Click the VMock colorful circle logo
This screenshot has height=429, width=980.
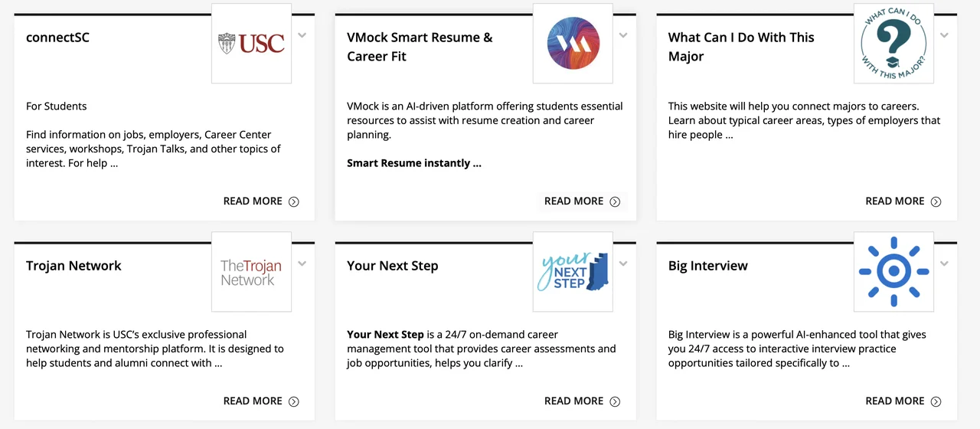pos(573,43)
